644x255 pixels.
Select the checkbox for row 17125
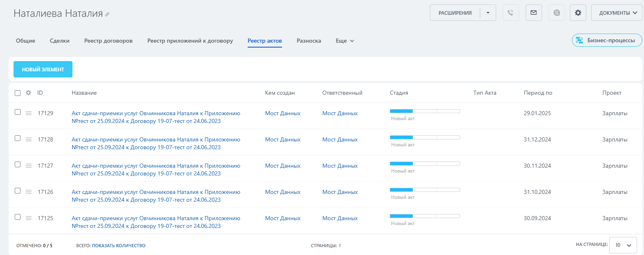coord(18,217)
